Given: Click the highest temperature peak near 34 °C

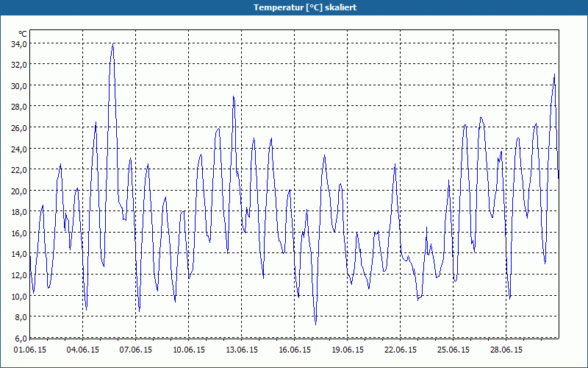Looking at the screenshot, I should pos(112,44).
